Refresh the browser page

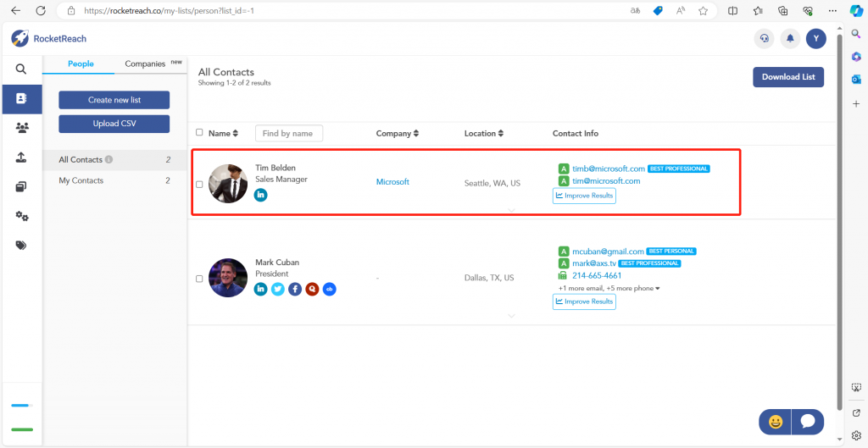(41, 10)
